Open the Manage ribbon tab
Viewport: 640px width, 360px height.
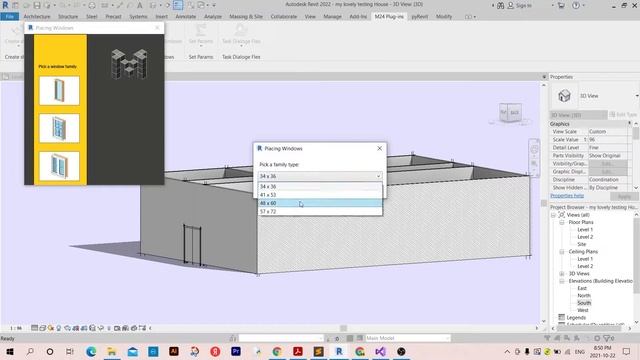pos(332,17)
